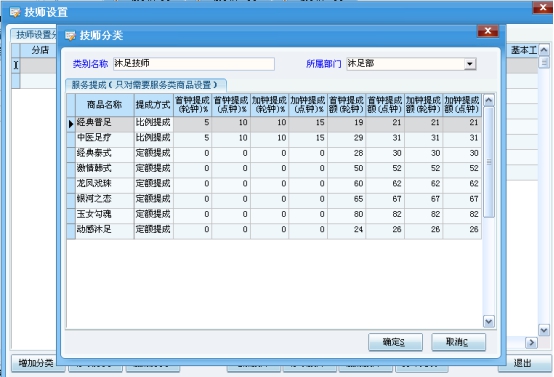This screenshot has height=377, width=554.
Task: Click the 首钟提成(轮钟)% column header
Action: point(193,105)
